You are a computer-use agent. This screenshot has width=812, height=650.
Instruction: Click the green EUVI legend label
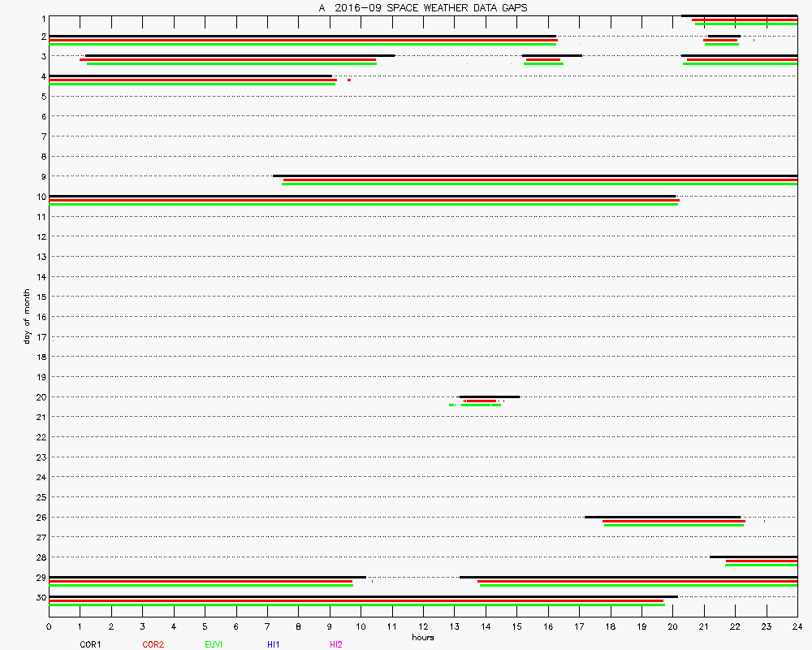click(x=214, y=644)
